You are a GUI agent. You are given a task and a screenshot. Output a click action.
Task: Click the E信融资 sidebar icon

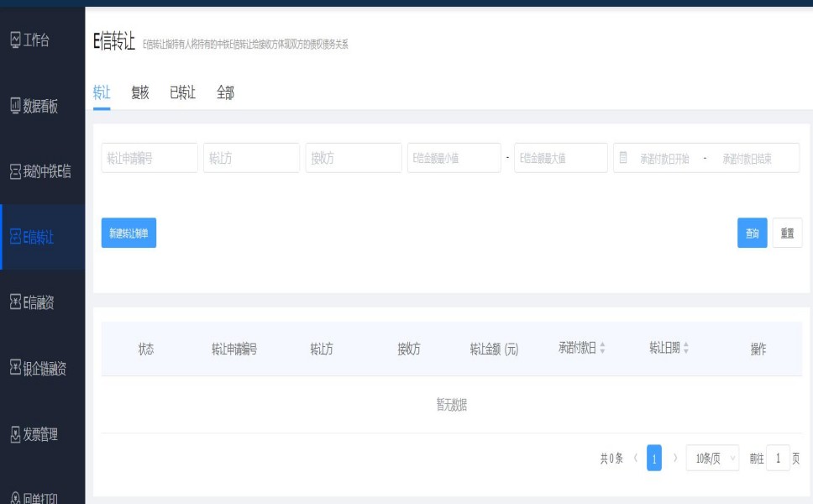point(14,302)
